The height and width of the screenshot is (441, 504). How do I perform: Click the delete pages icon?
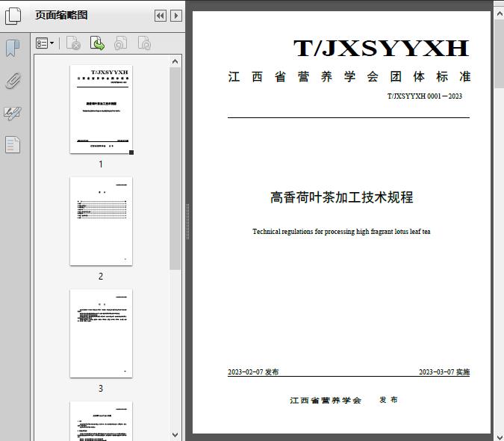73,43
